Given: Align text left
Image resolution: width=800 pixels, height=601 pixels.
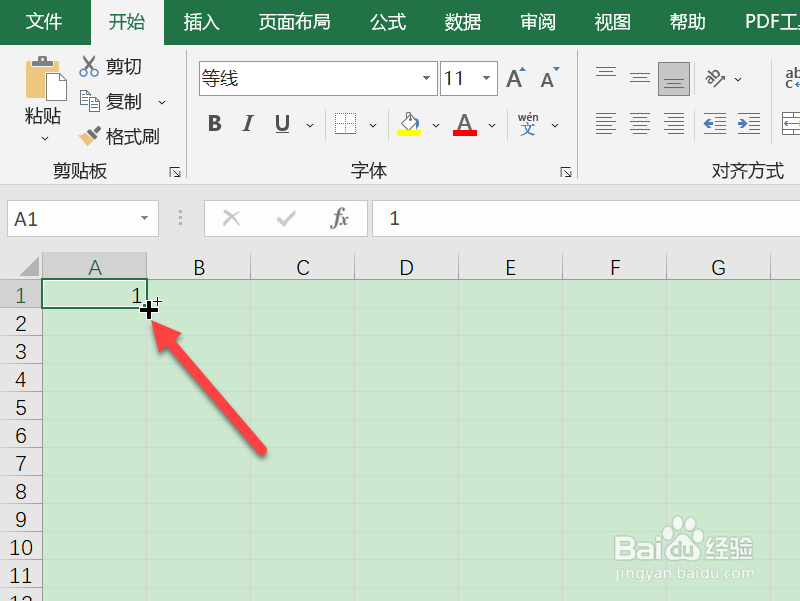Looking at the screenshot, I should click(606, 123).
